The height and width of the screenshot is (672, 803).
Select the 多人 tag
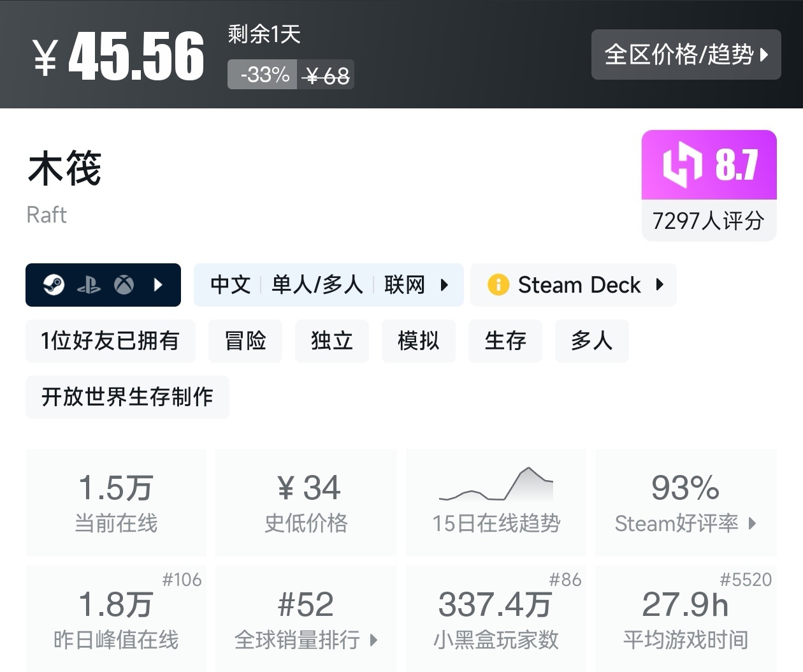tap(592, 340)
